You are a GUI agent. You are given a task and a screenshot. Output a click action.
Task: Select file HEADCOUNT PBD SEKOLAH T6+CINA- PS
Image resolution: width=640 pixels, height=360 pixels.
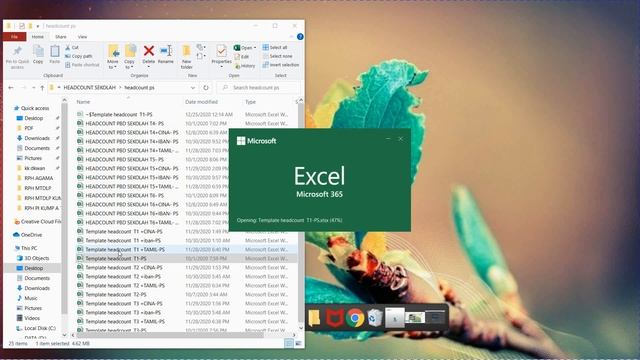point(187,204)
